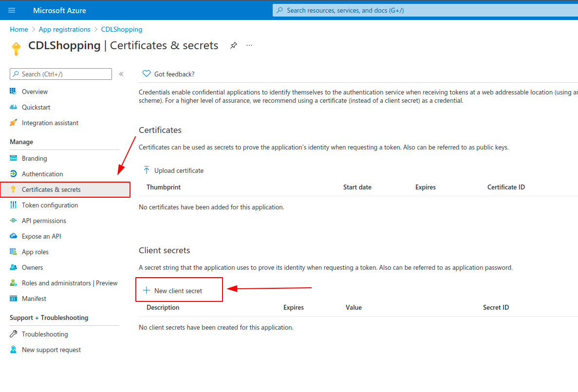The width and height of the screenshot is (578, 392).
Task: Click the API permissions icon
Action: point(13,221)
